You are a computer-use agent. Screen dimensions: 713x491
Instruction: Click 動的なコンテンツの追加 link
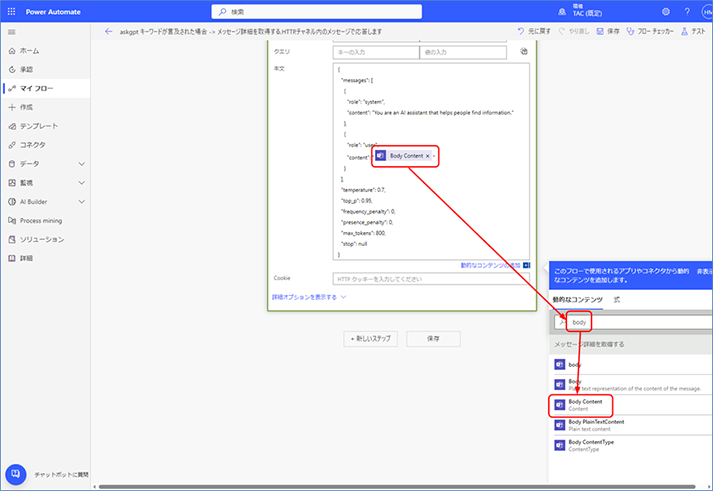pyautogui.click(x=490, y=265)
